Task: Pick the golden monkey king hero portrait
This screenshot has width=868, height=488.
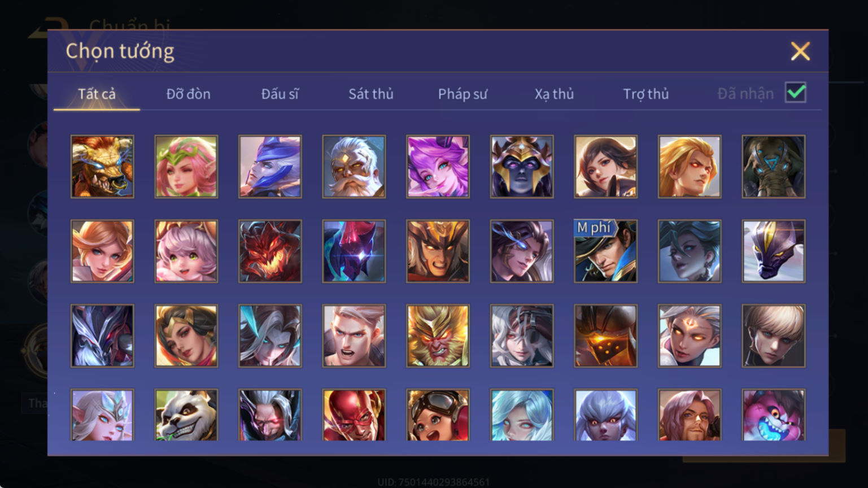Action: click(x=438, y=336)
